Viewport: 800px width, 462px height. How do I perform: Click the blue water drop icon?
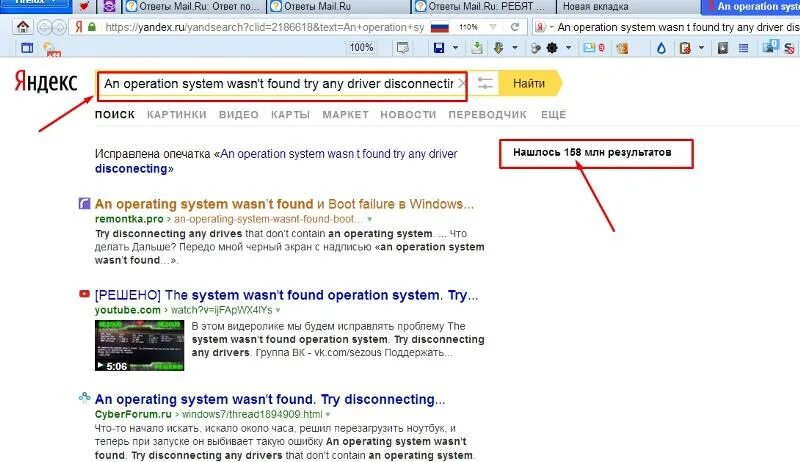[661, 48]
